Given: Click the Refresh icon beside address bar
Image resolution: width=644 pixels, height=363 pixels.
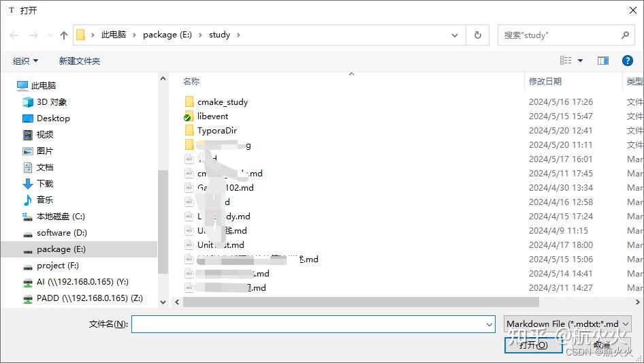Looking at the screenshot, I should point(478,35).
